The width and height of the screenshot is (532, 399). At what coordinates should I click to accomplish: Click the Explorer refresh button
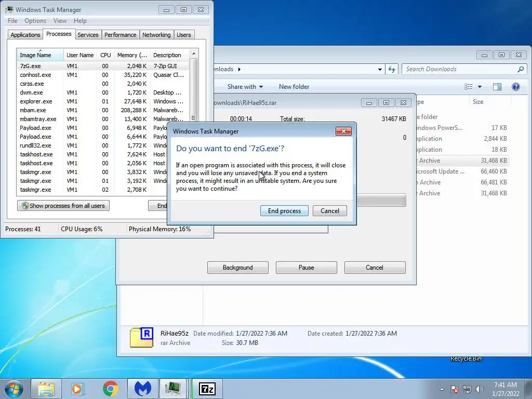392,69
